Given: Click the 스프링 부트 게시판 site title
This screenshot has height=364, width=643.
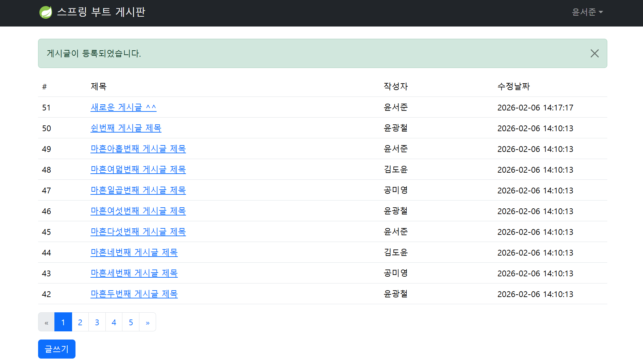Looking at the screenshot, I should [x=101, y=12].
